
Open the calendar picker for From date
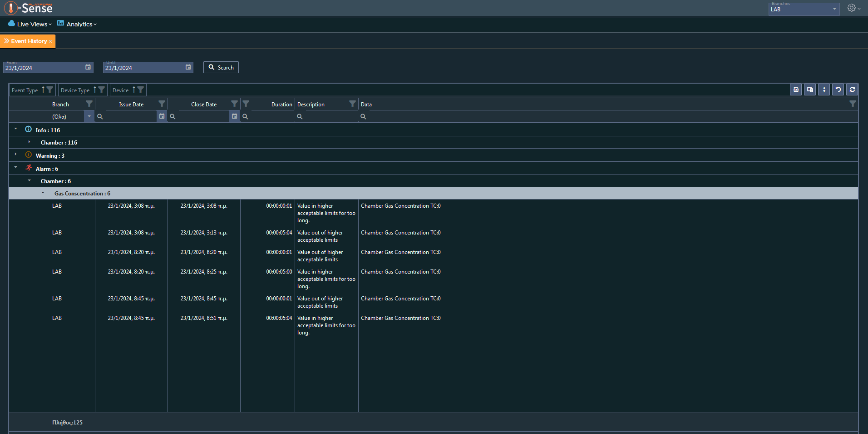click(x=88, y=67)
